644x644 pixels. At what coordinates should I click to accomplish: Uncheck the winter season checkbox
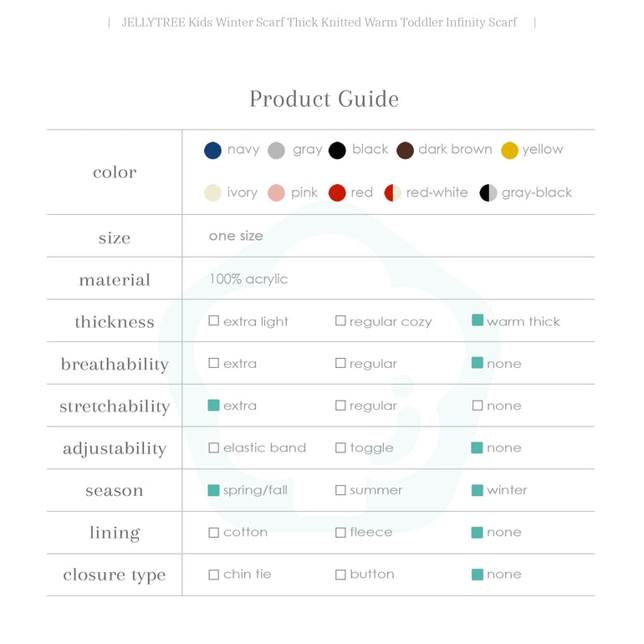478,490
